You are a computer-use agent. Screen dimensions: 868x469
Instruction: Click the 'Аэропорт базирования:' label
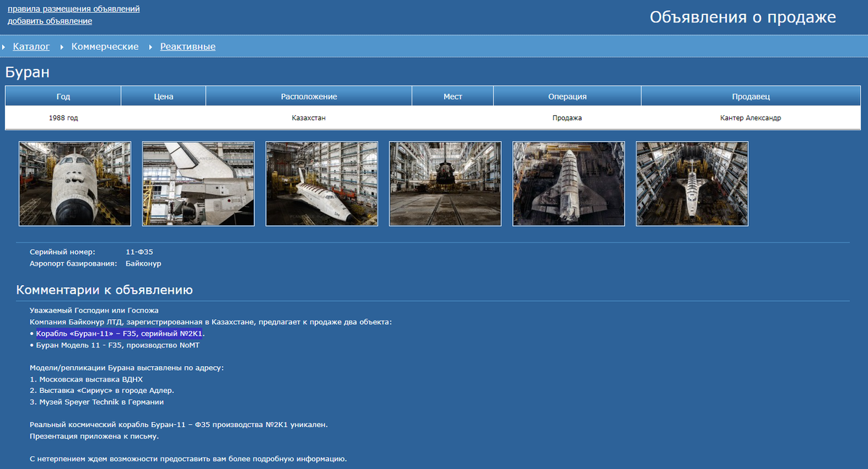coord(73,263)
